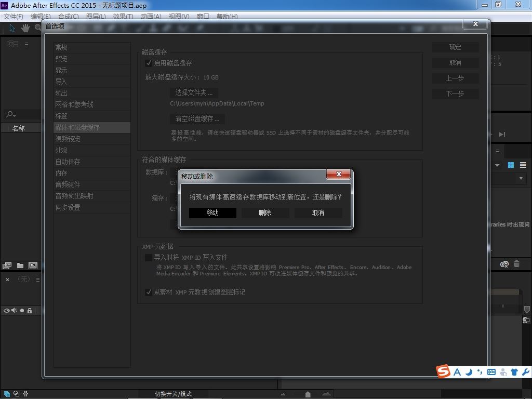Click 选择文件夹 button

[194, 92]
